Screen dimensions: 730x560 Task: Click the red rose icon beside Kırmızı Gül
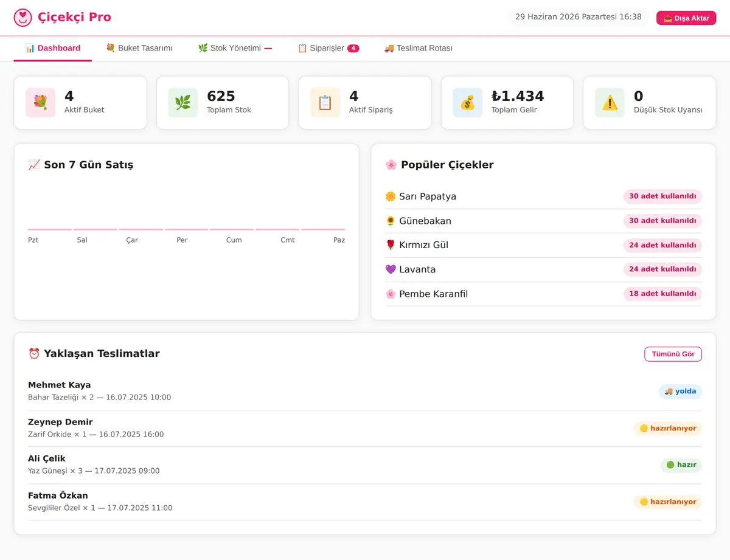(391, 245)
